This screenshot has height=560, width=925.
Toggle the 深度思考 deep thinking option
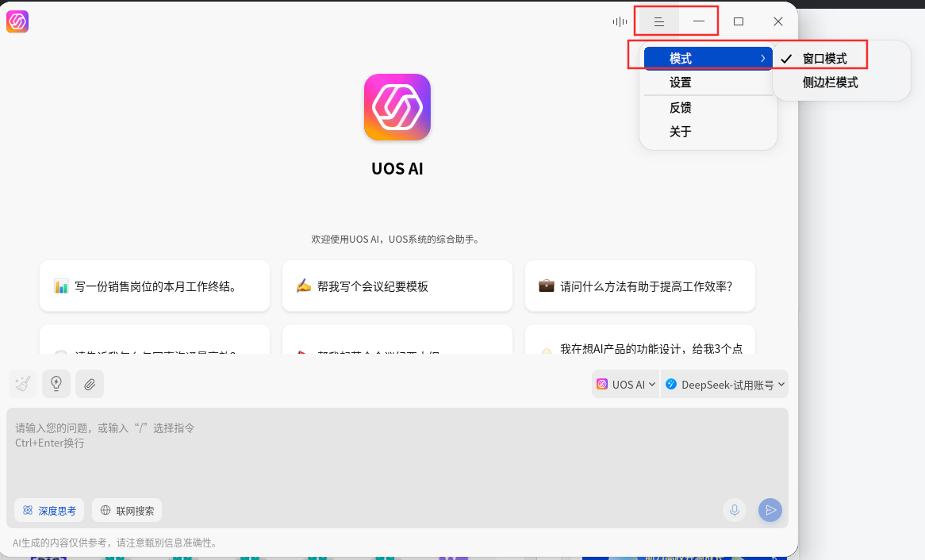pos(49,511)
